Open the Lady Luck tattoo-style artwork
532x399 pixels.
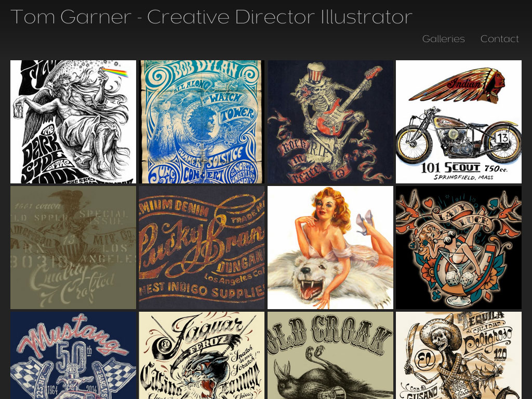[459, 247]
